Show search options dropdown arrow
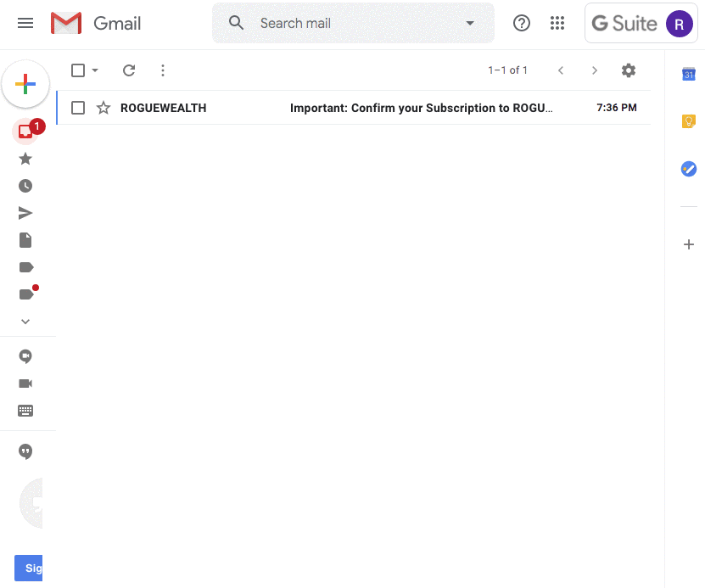 [470, 23]
